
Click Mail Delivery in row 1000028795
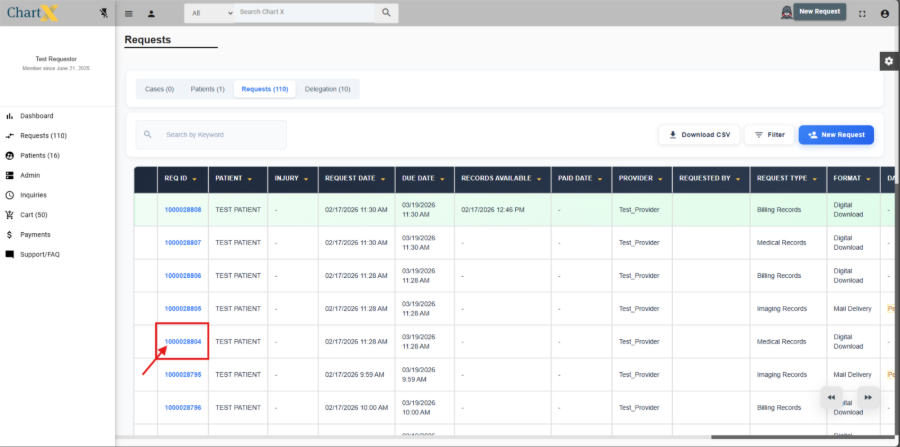click(852, 375)
